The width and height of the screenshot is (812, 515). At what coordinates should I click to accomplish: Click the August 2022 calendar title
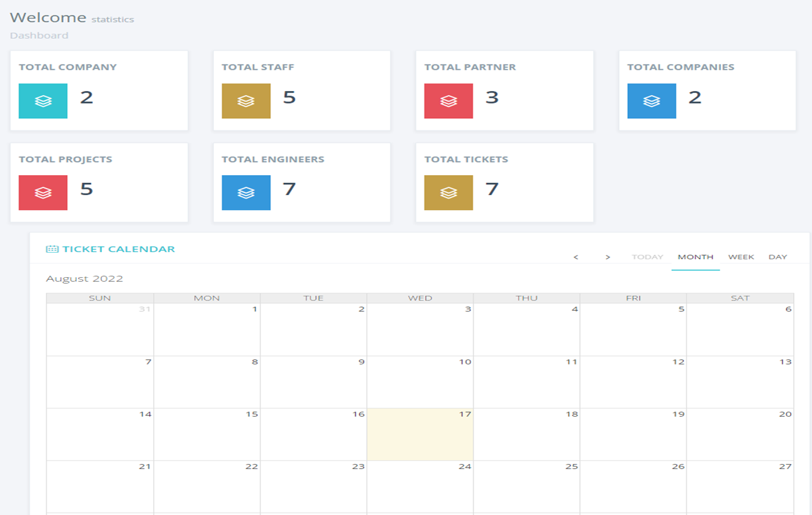(85, 279)
